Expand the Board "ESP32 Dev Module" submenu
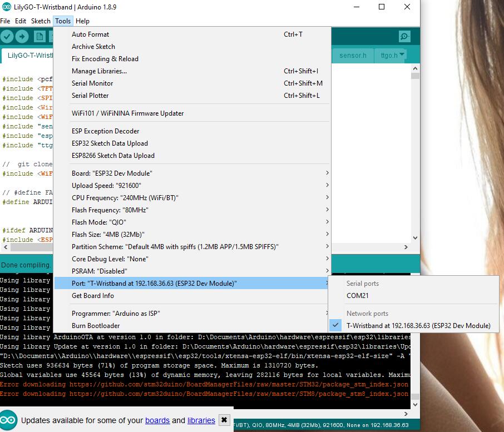Image resolution: width=504 pixels, height=432 pixels. (x=192, y=173)
